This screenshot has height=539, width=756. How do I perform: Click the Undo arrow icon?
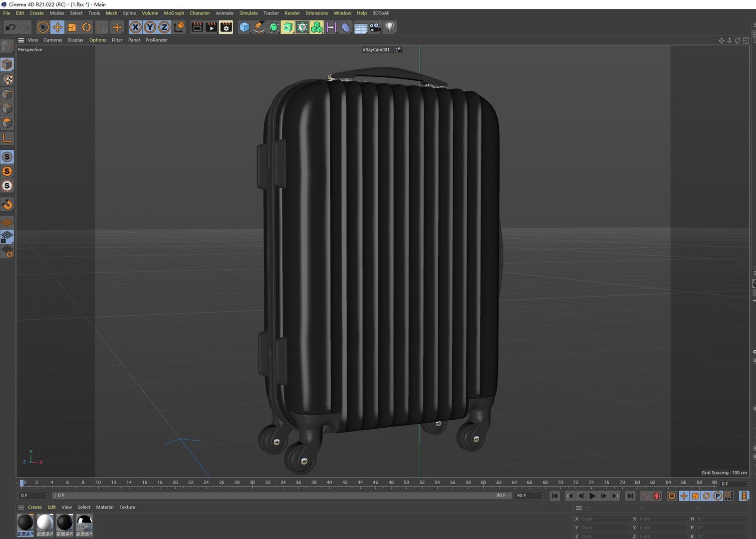pyautogui.click(x=10, y=27)
